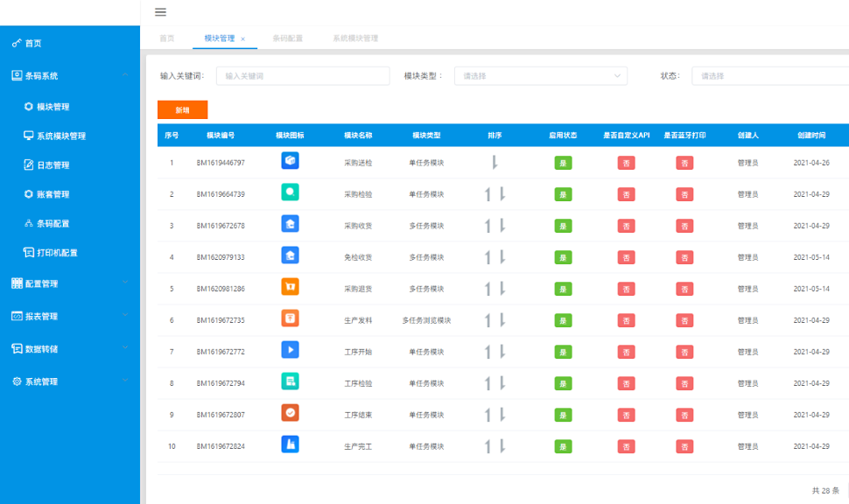849x504 pixels.
Task: Select module number BM1619446797
Action: point(221,163)
